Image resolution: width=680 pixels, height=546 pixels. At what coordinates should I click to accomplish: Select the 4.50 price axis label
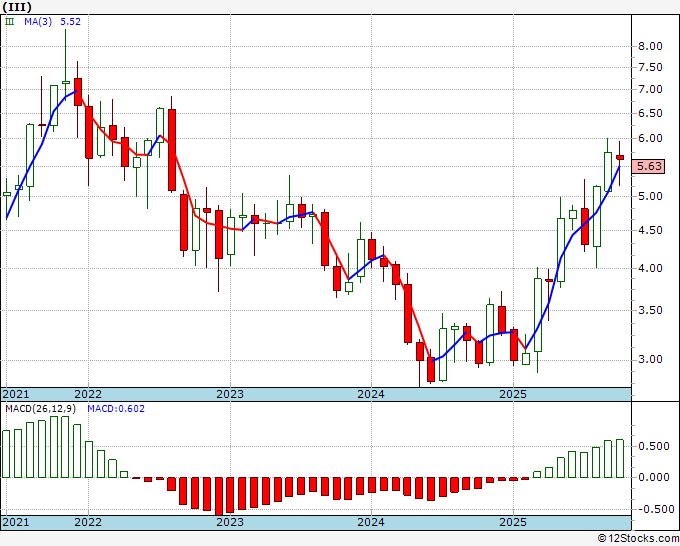650,230
